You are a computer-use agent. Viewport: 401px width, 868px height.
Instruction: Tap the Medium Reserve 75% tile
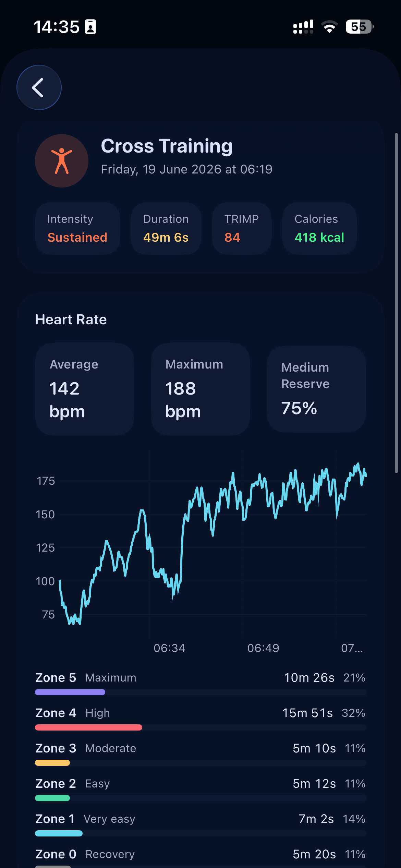(x=316, y=389)
